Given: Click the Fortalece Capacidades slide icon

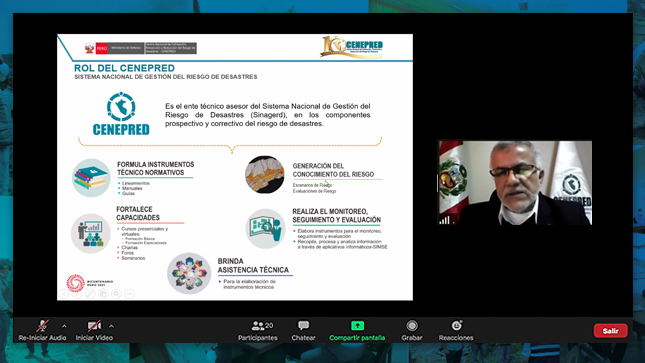Looking at the screenshot, I should pos(91,233).
